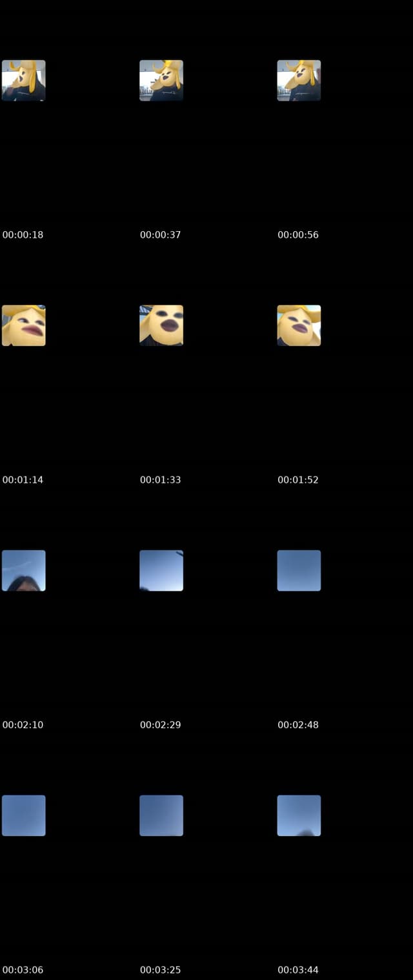Viewport: 413px width, 980px height.
Task: Click the 00:01:33 timestamp label
Action: point(161,480)
